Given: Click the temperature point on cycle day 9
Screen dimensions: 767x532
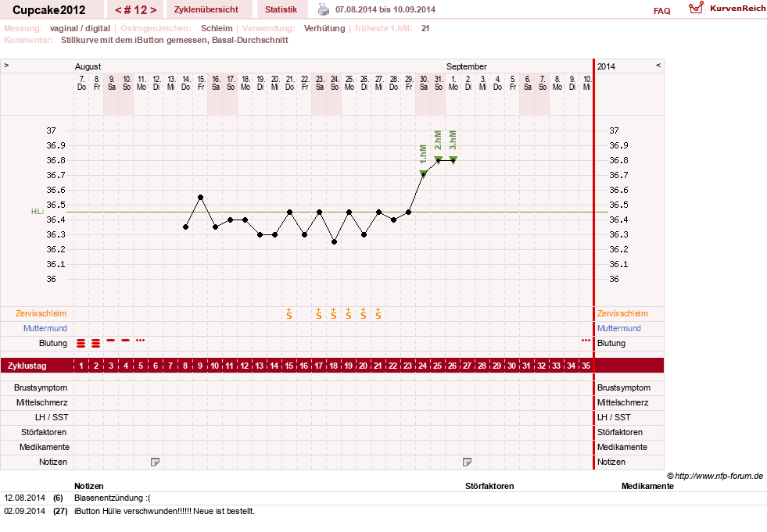Looking at the screenshot, I should pos(200,198).
